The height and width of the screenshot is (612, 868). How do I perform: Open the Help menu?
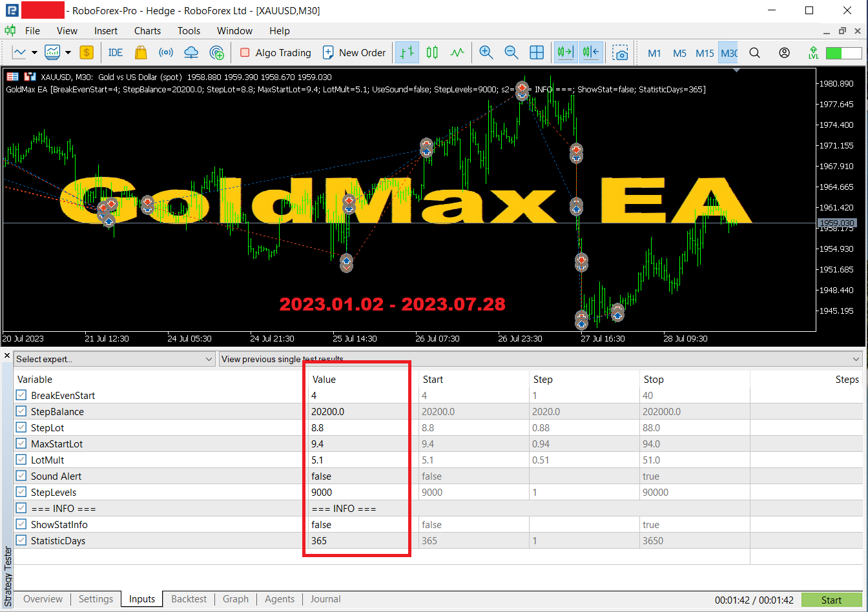[x=280, y=30]
